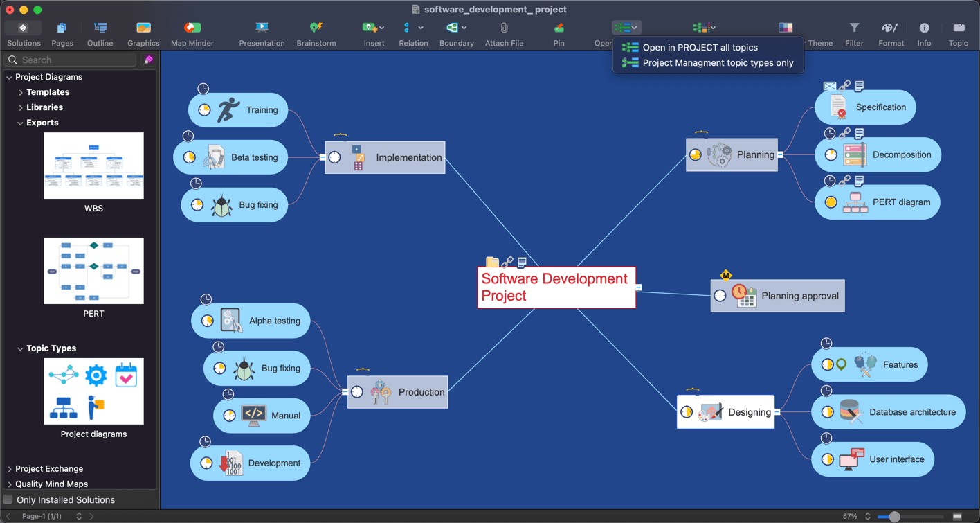This screenshot has width=980, height=523.
Task: Expand the Templates tree section
Action: coord(21,92)
